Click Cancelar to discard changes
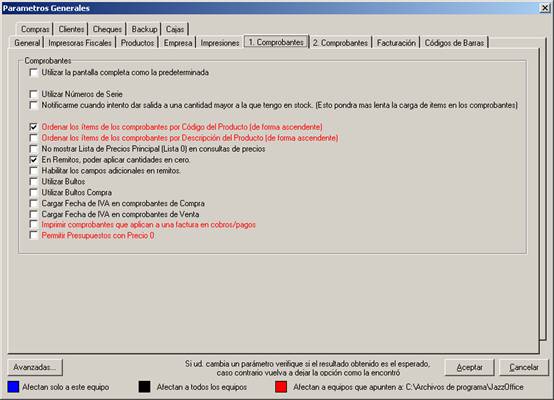This screenshot has height=400, width=554. point(524,367)
